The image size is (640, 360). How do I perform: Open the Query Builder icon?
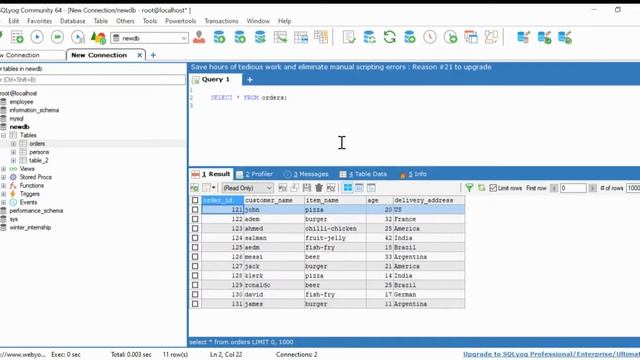(x=301, y=37)
